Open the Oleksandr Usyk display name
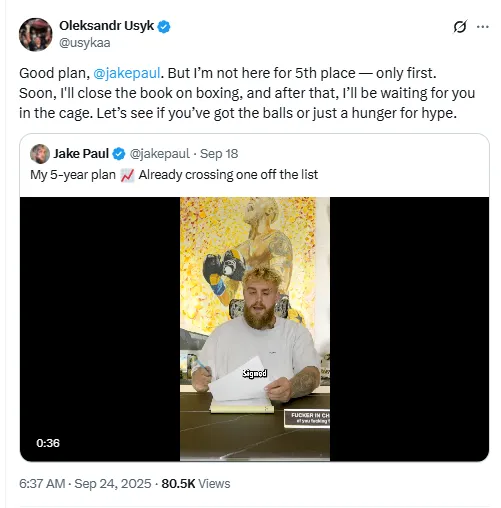This screenshot has width=501, height=508. (x=106, y=26)
